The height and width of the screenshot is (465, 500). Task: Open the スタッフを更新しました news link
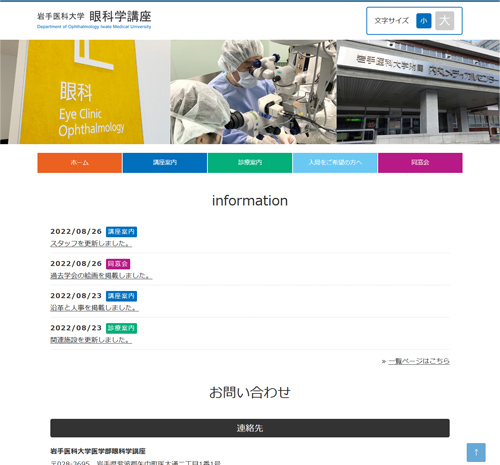(91, 243)
